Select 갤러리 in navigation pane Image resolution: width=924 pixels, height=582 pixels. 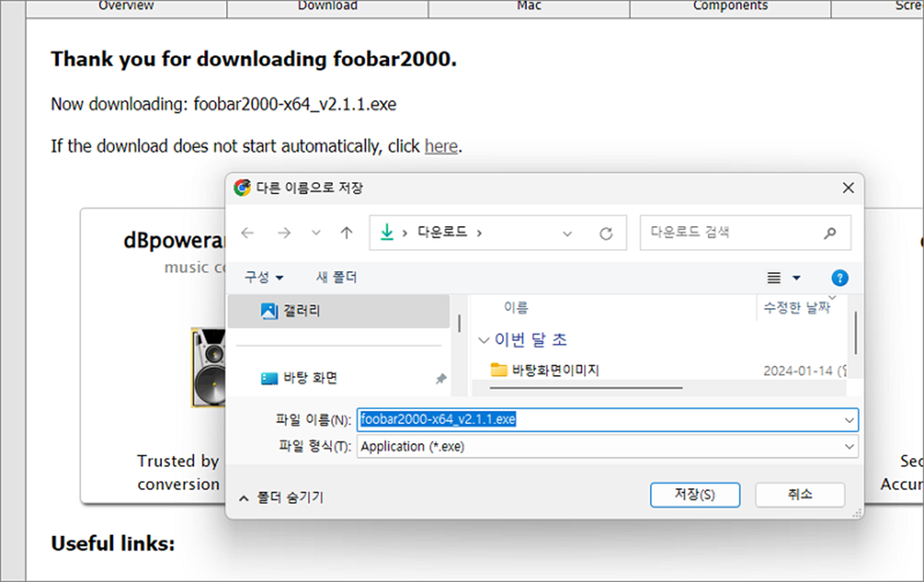click(339, 311)
